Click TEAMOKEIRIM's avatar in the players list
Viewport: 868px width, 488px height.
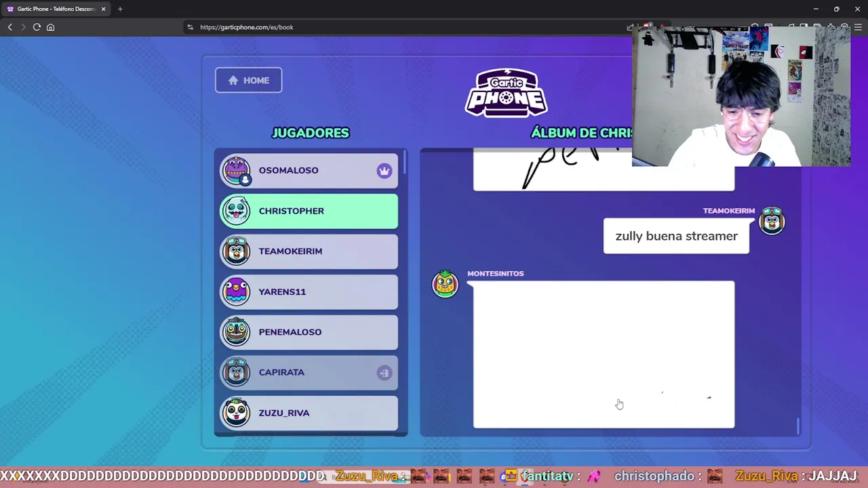(236, 251)
